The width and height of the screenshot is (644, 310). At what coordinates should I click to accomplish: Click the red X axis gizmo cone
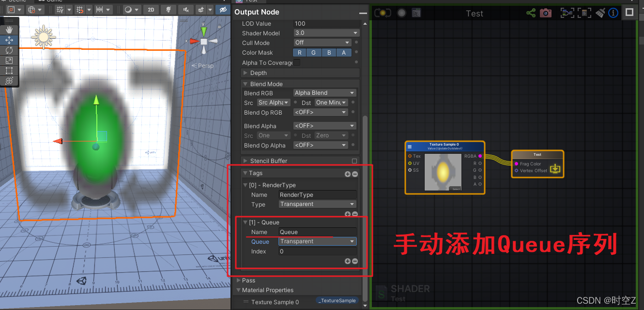pos(194,42)
